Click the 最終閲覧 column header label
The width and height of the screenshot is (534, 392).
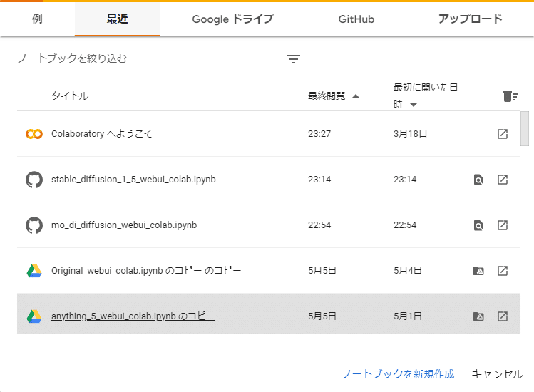click(327, 96)
